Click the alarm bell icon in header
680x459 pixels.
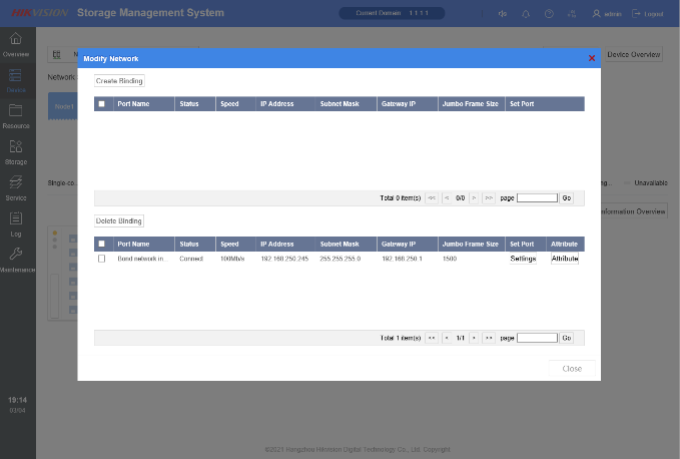[x=528, y=14]
